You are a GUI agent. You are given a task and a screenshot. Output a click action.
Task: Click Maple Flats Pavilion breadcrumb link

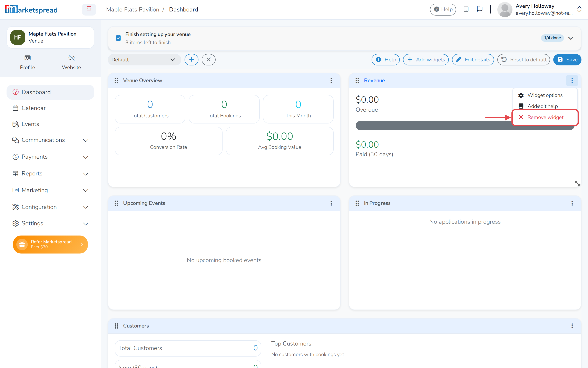pos(133,9)
